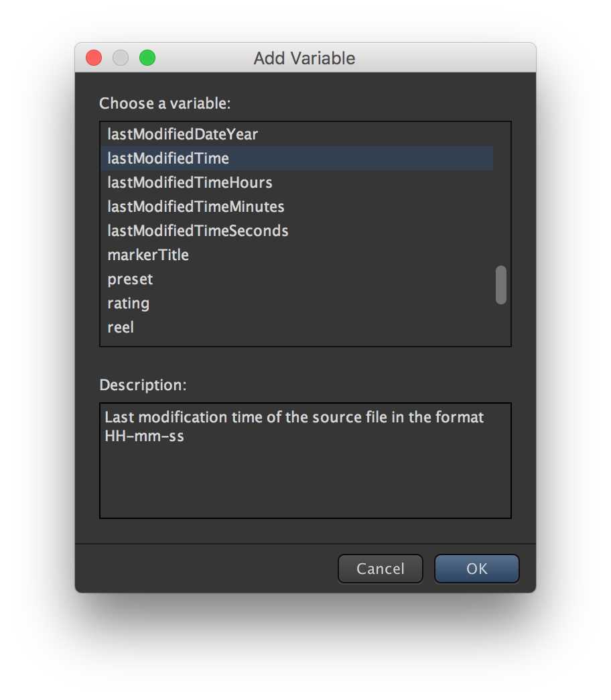Viewport: 611px width, 700px height.
Task: Close the Add Variable window
Action: coord(94,58)
